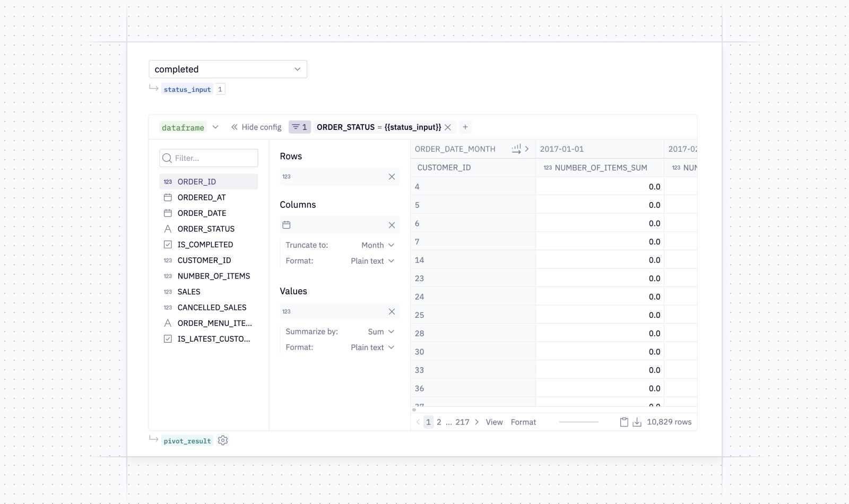849x504 pixels.
Task: Remove the Columns date field
Action: pos(392,225)
